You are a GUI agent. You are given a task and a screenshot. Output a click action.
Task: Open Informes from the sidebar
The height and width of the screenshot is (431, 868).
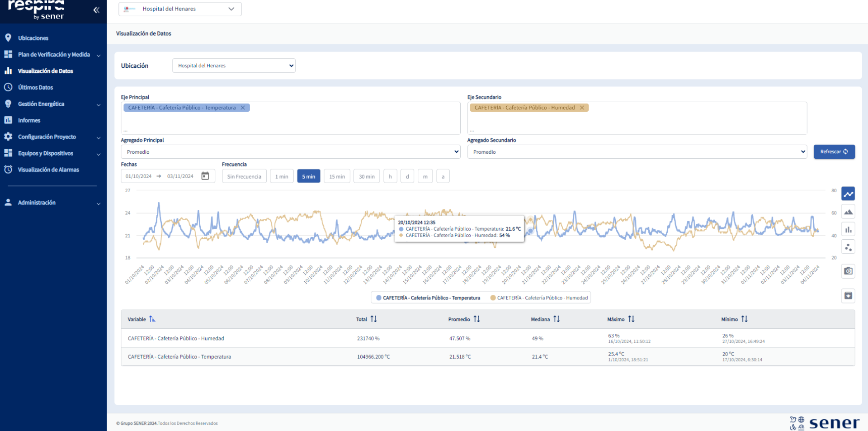29,120
